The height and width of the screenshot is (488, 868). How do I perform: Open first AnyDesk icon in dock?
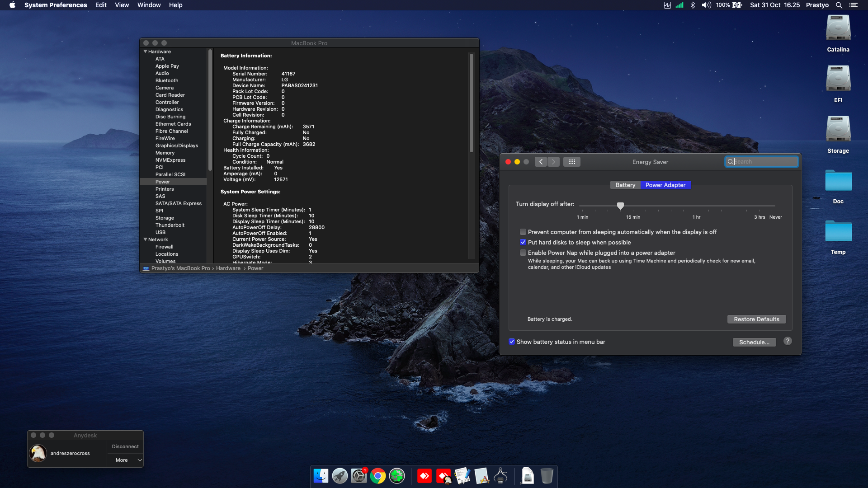(x=425, y=476)
